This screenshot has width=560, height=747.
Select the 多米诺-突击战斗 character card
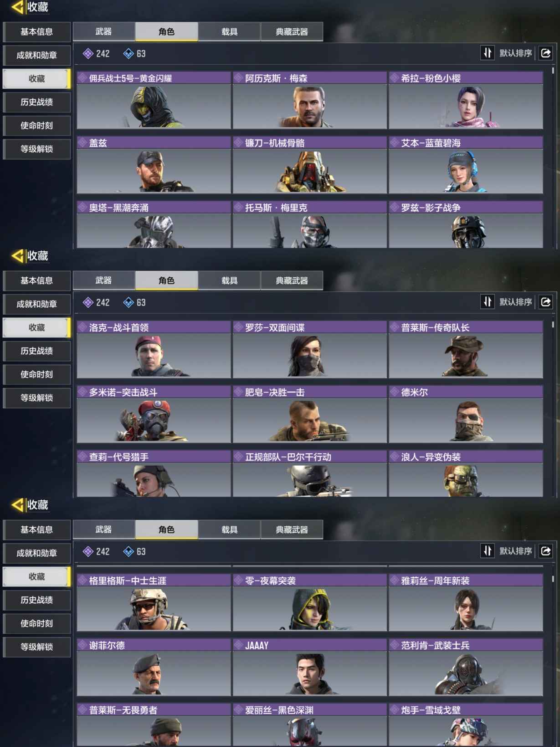coord(154,415)
